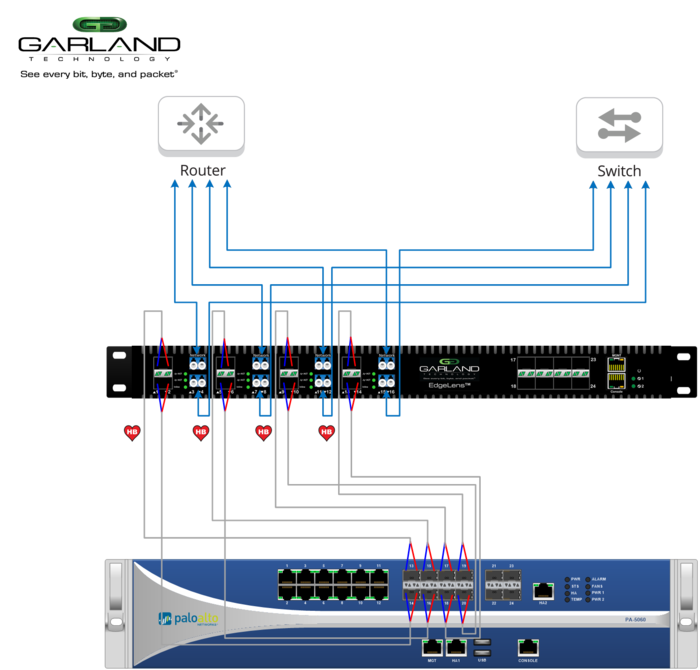
Task: Click the leftmost HB heartbeat icon
Action: 131,432
